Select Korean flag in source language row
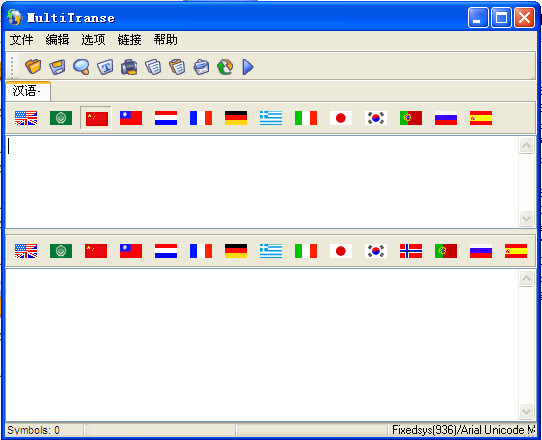The width and height of the screenshot is (542, 440). pos(376,118)
